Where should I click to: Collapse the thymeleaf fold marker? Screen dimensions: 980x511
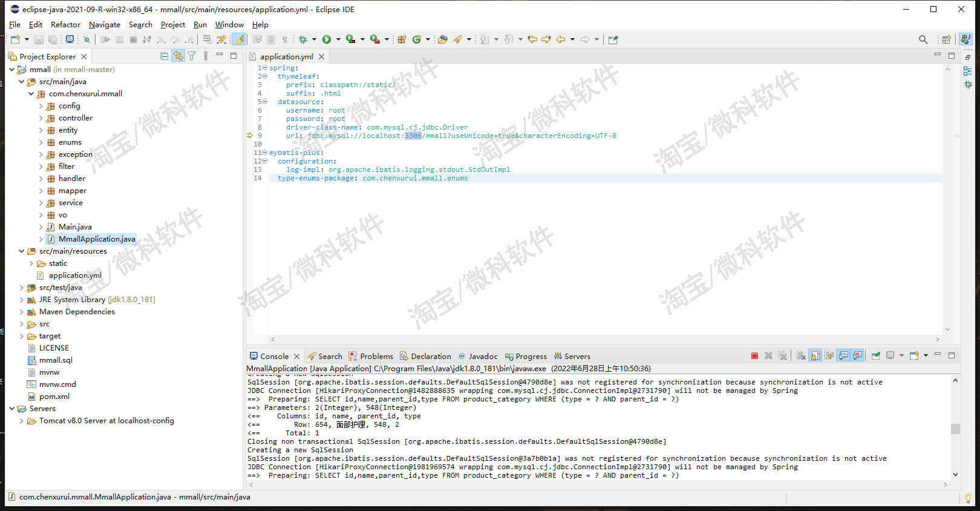point(264,76)
